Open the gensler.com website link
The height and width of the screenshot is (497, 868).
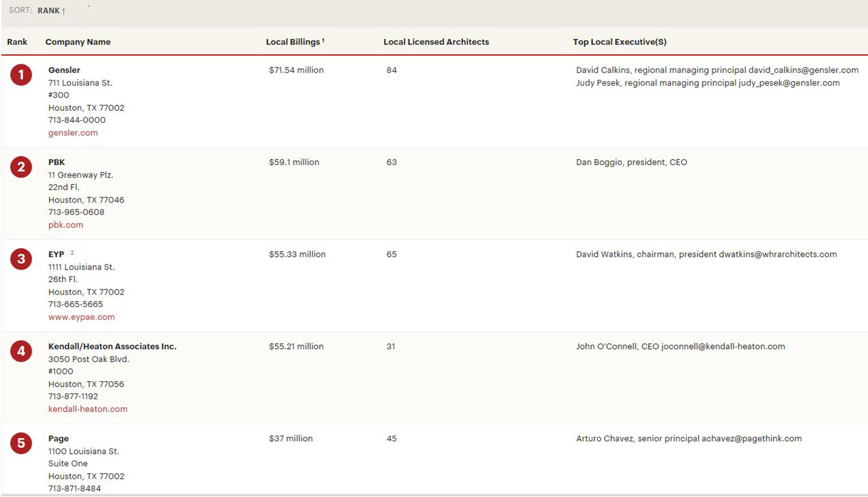(73, 133)
